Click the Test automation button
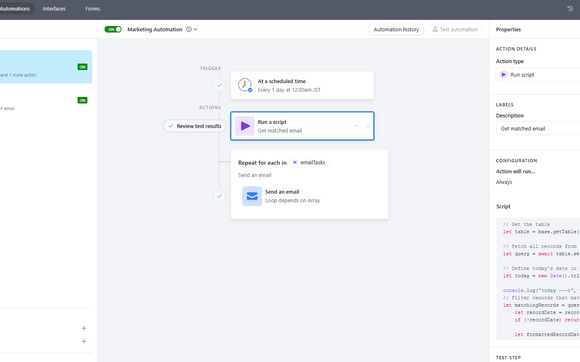580x362 pixels. point(455,29)
